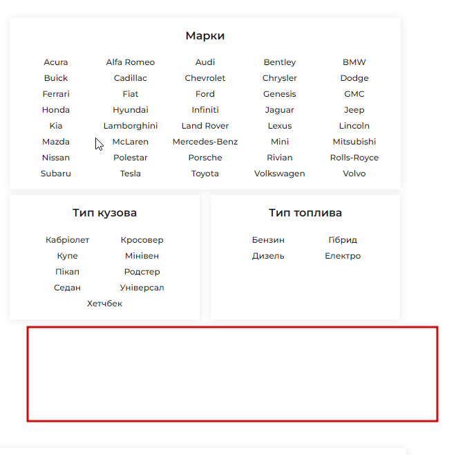Click the Lexus link
This screenshot has height=455, width=476.
[x=280, y=126]
